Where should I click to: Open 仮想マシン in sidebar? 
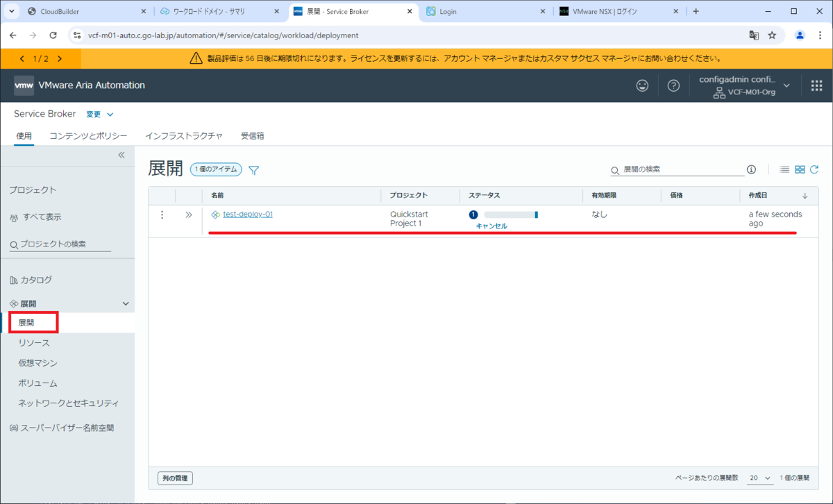coord(37,363)
